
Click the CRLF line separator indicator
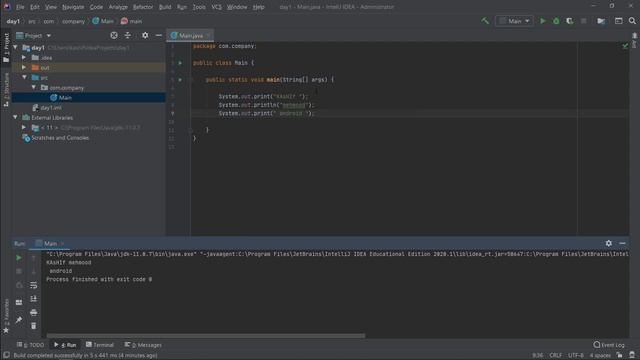click(556, 355)
